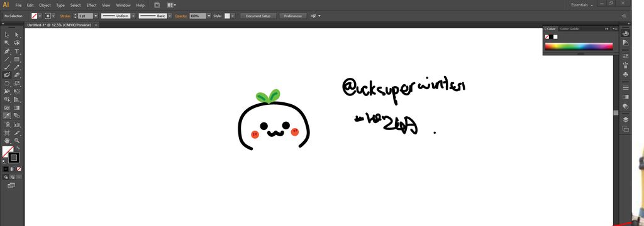644x226 pixels.
Task: Open the stroke color dropdown in control bar
Action: 53,16
